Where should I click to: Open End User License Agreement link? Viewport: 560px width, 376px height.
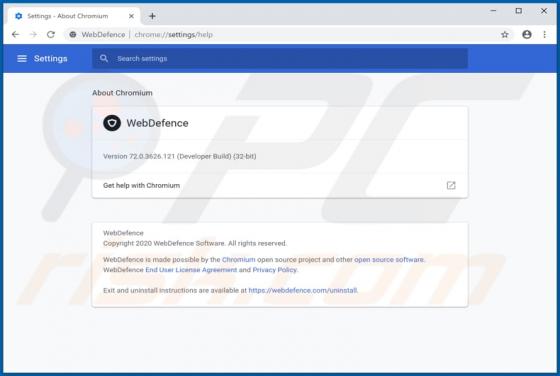tap(191, 270)
